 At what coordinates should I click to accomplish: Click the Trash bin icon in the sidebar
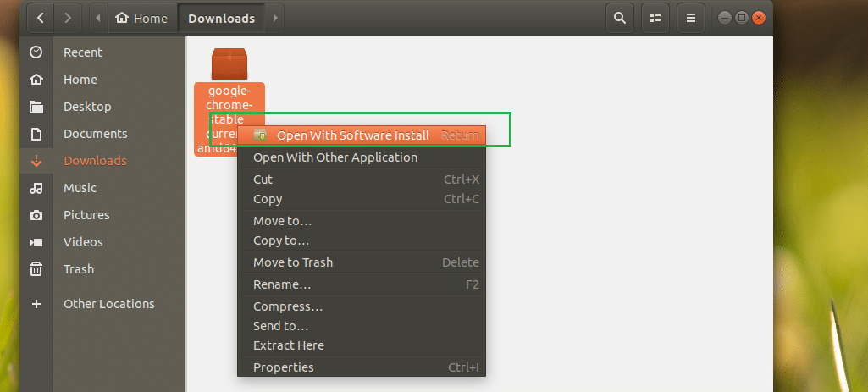(x=36, y=269)
